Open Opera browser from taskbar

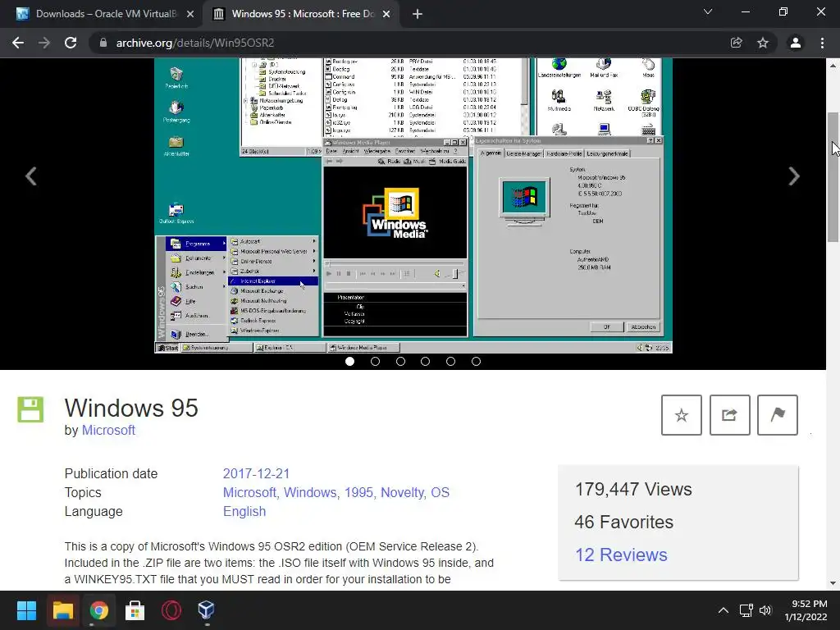171,610
